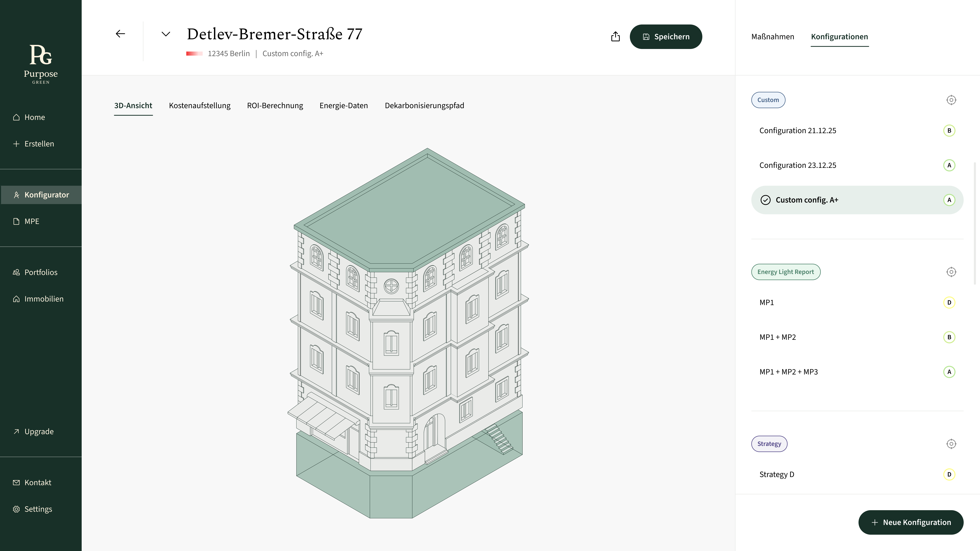Click the Custom category tag
The image size is (980, 551).
tap(768, 100)
